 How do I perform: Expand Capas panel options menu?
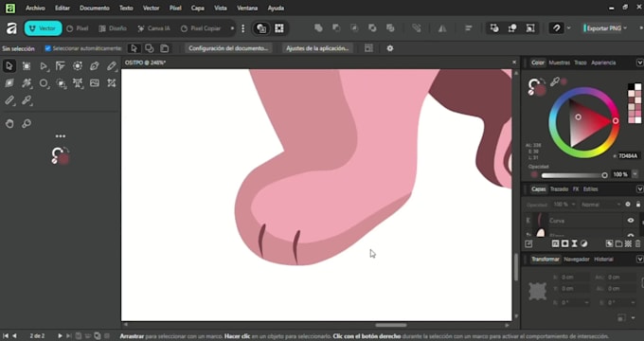pos(639,189)
